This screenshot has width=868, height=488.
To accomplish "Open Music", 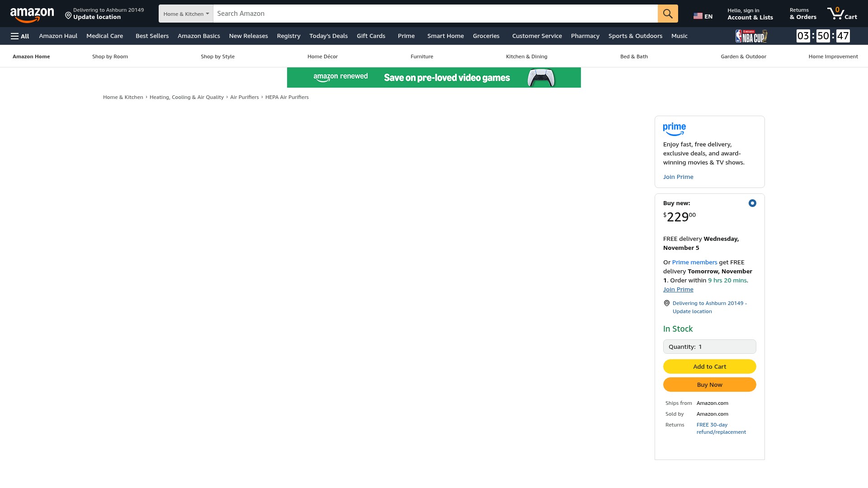I will pos(679,36).
